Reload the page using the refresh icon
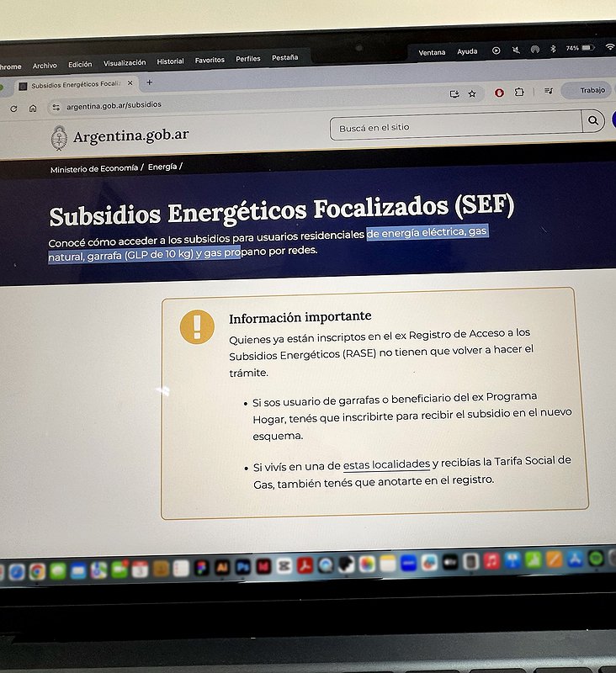The width and height of the screenshot is (616, 673). tap(13, 109)
